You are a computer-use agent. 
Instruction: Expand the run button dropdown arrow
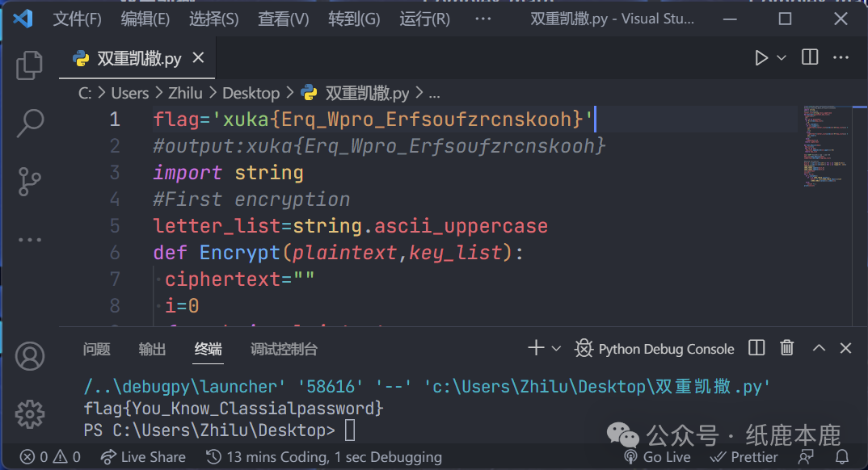tap(782, 57)
